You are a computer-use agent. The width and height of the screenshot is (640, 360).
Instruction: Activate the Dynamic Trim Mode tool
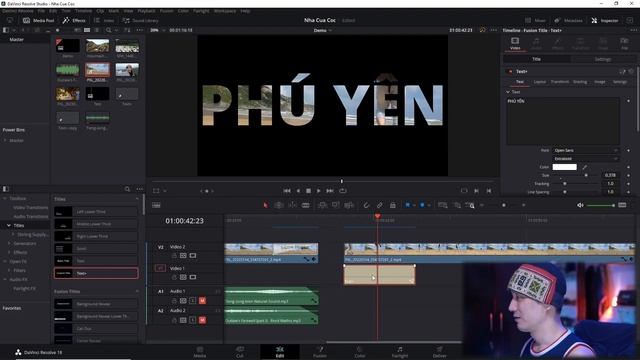[x=292, y=205]
